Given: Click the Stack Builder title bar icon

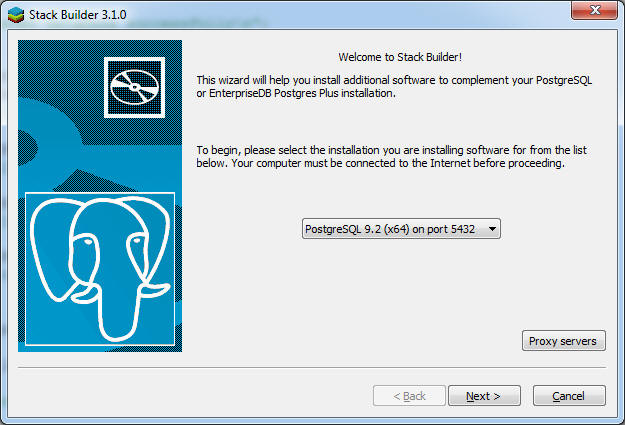Looking at the screenshot, I should [x=16, y=15].
